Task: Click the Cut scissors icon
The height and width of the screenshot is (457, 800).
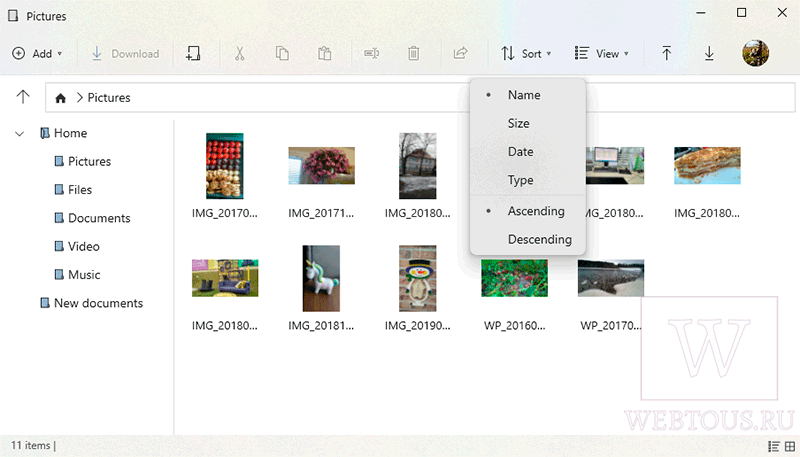Action: 239,53
